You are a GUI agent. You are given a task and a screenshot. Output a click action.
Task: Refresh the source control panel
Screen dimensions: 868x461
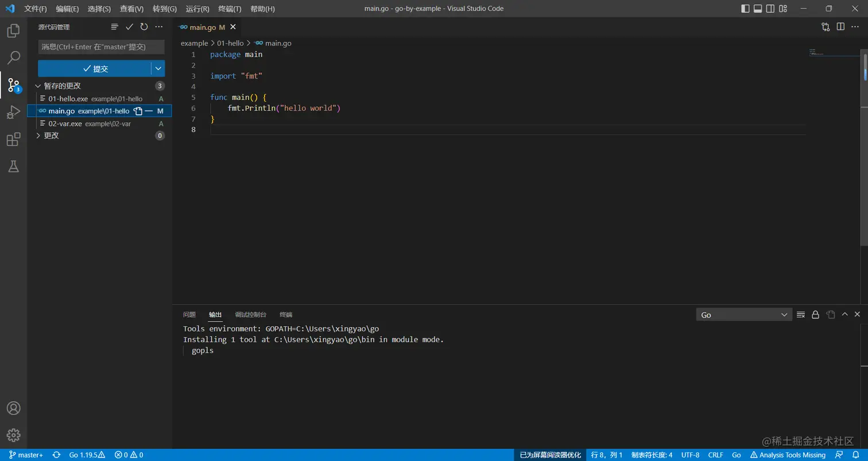[x=144, y=27]
